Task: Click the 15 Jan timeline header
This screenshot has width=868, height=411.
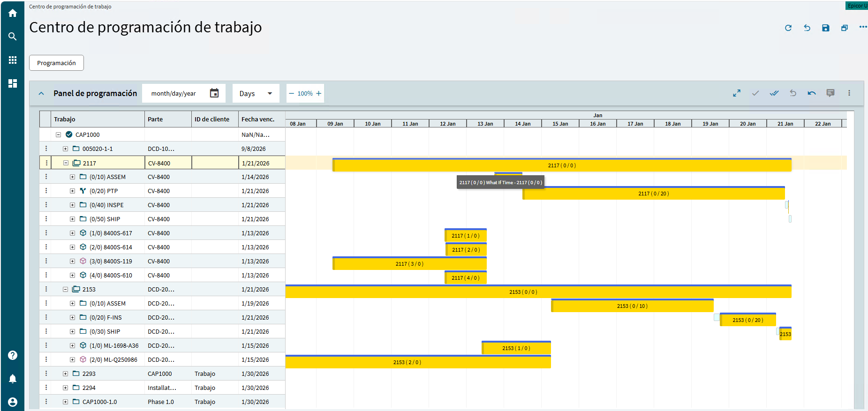Action: tap(560, 124)
